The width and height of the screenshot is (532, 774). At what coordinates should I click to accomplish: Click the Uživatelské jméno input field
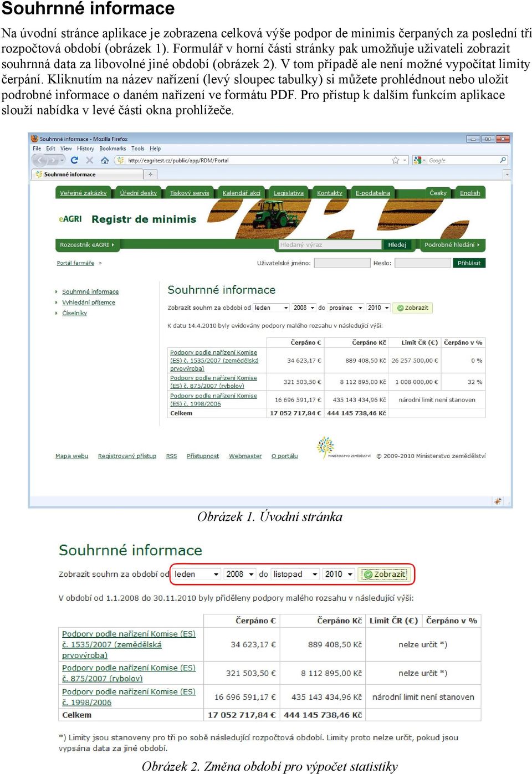(342, 263)
